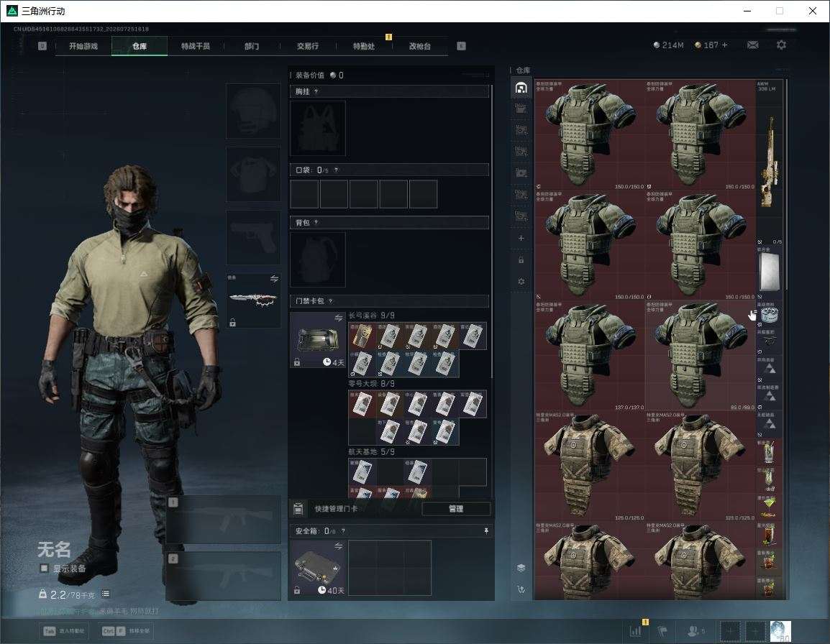Viewport: 830px width, 644px height.
Task: Click the 管理 keycard button
Action: [x=456, y=509]
